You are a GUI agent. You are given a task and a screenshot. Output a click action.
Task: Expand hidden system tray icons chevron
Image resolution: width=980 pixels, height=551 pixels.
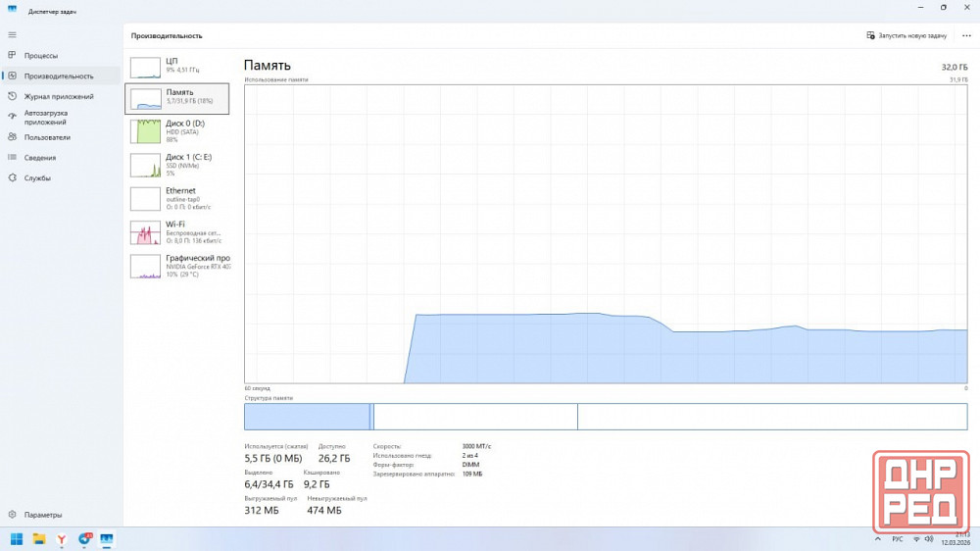click(x=876, y=539)
